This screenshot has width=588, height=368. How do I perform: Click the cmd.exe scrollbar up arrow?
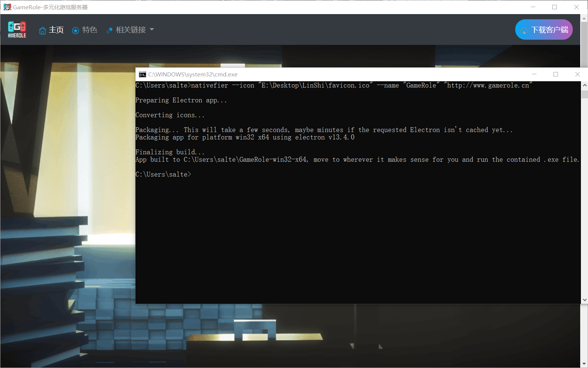pos(585,85)
